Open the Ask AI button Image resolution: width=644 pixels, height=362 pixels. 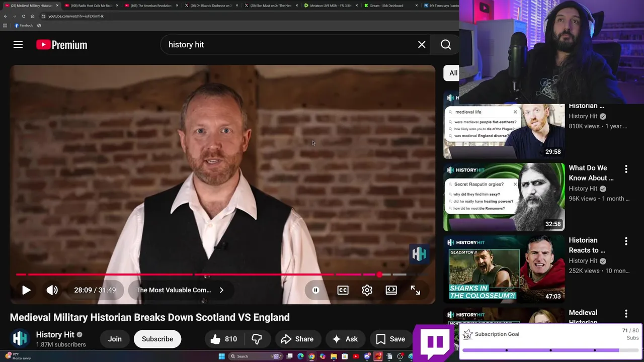(x=345, y=339)
